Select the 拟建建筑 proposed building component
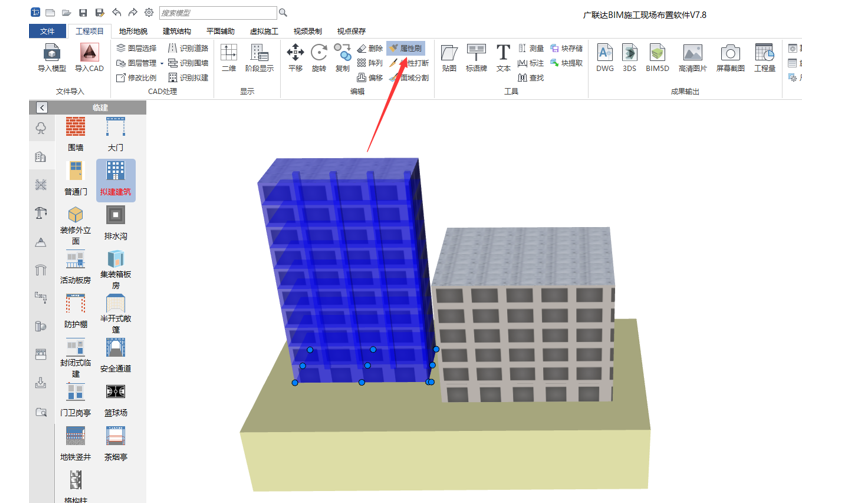Image resolution: width=858 pixels, height=503 pixels. [x=115, y=180]
